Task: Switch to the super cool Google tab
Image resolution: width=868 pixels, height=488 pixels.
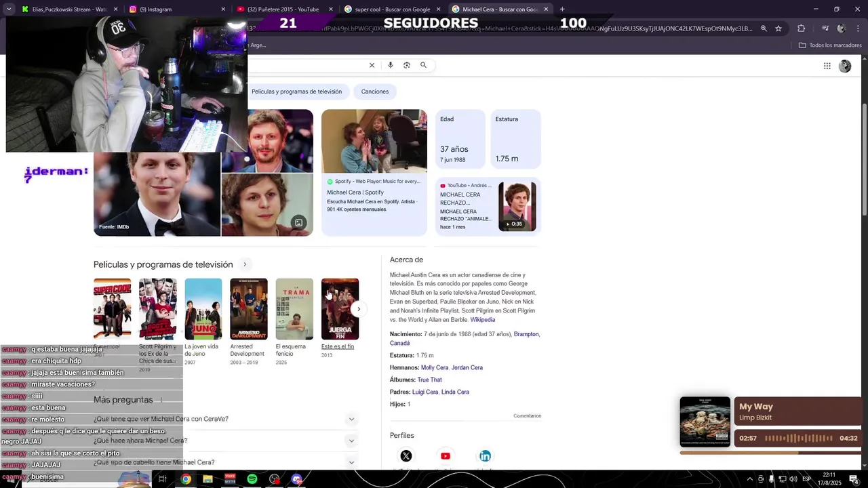Action: [x=392, y=9]
